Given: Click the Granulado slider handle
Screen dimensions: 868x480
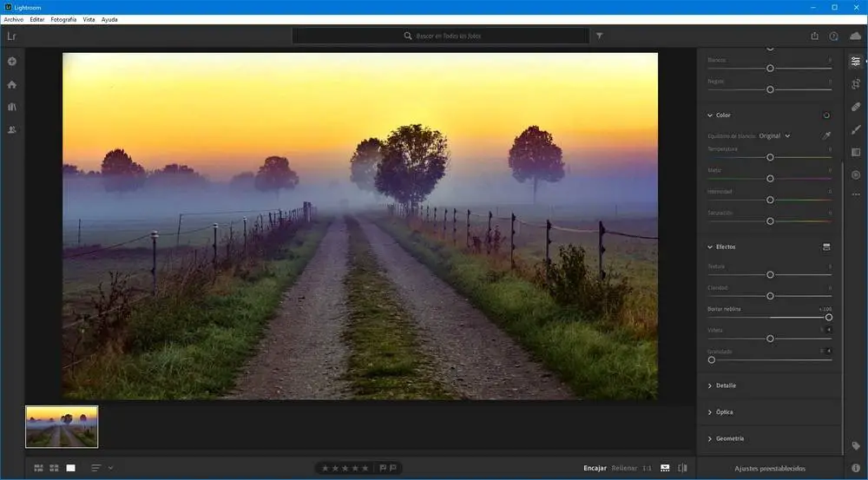Looking at the screenshot, I should pyautogui.click(x=712, y=360).
